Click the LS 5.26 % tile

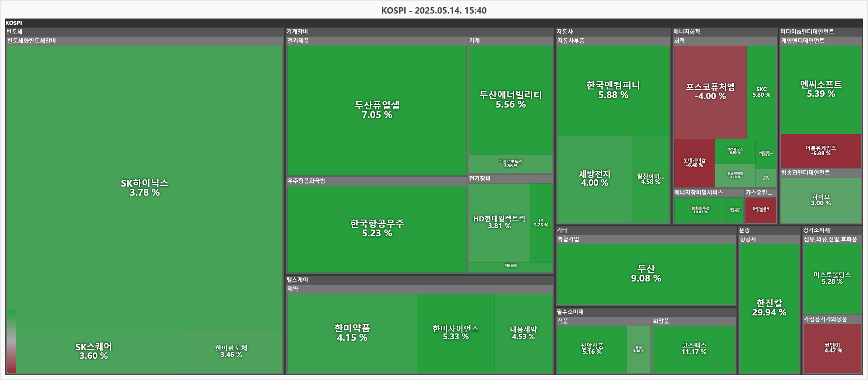(x=541, y=222)
